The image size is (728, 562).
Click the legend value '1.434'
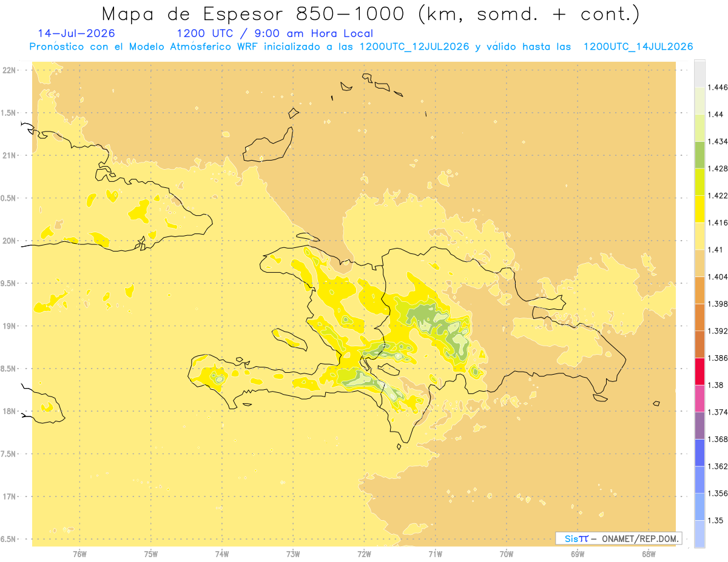click(x=718, y=141)
